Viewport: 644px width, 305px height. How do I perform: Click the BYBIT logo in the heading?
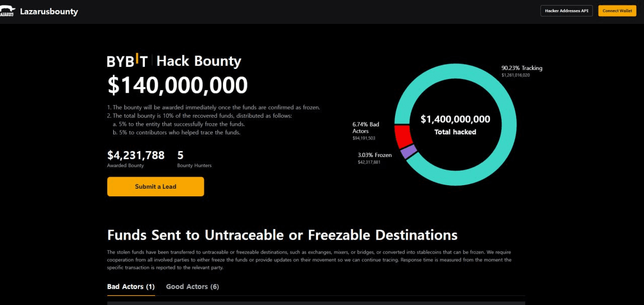coord(127,61)
